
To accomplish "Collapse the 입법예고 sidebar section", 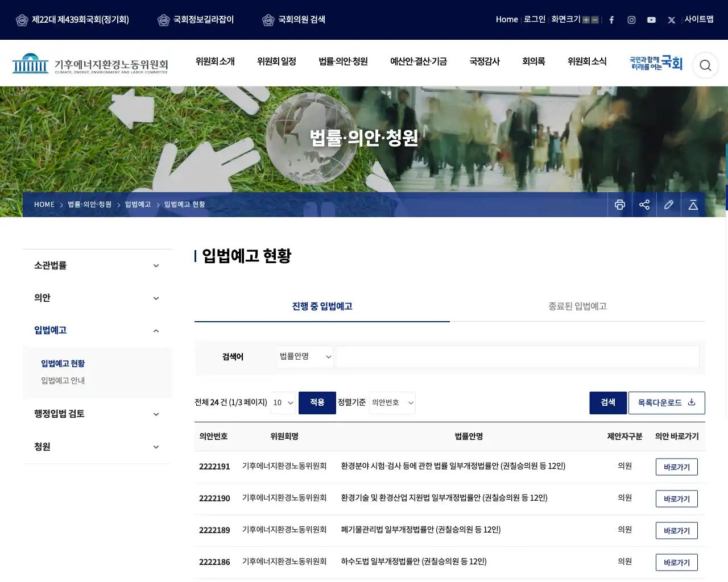I will (97, 330).
